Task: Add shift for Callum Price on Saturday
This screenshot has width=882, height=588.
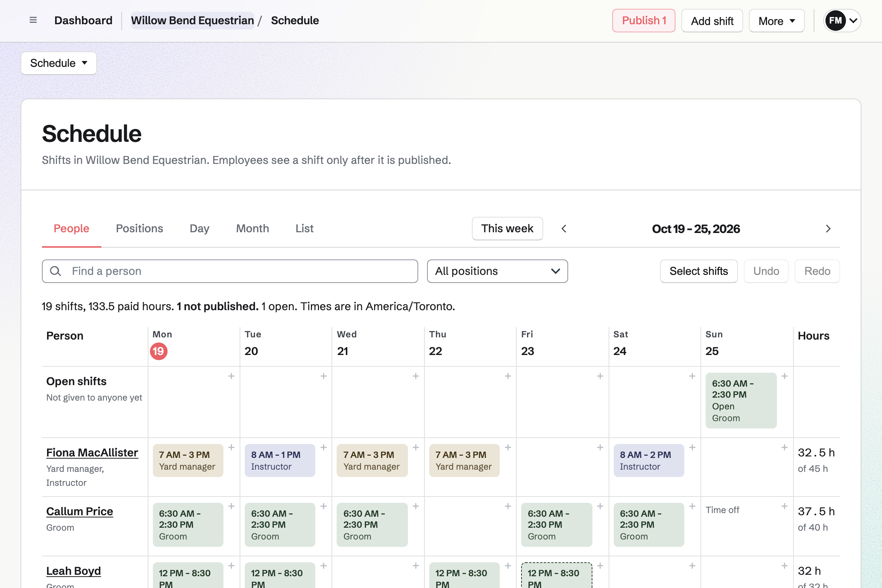Action: pos(692,506)
